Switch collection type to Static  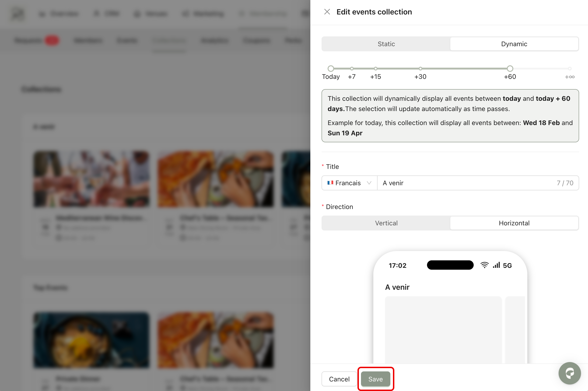click(x=386, y=44)
